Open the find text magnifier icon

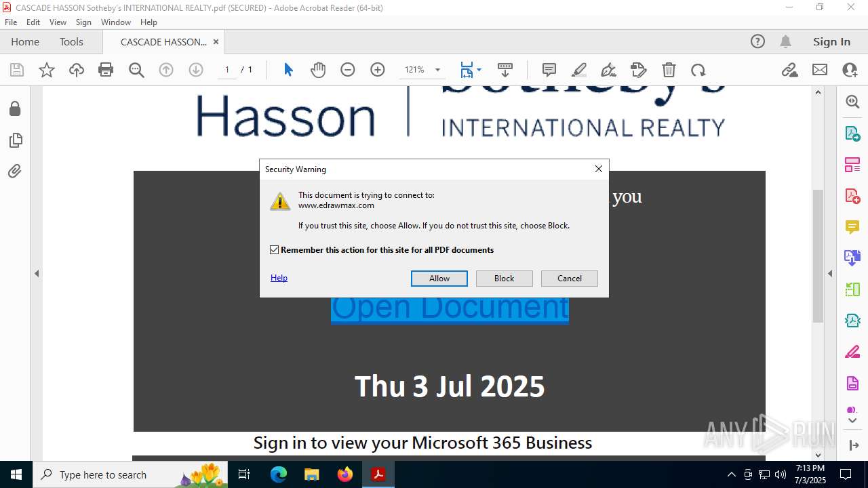(136, 70)
